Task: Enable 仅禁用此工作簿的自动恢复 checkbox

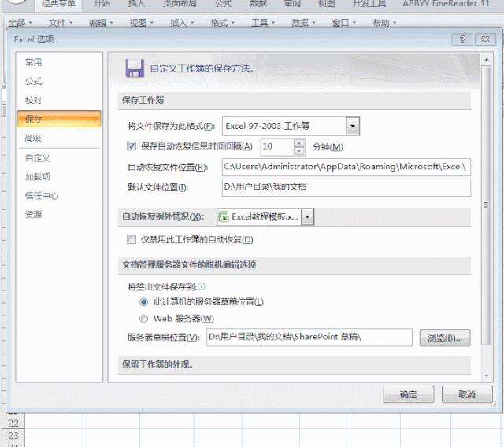Action: click(132, 239)
